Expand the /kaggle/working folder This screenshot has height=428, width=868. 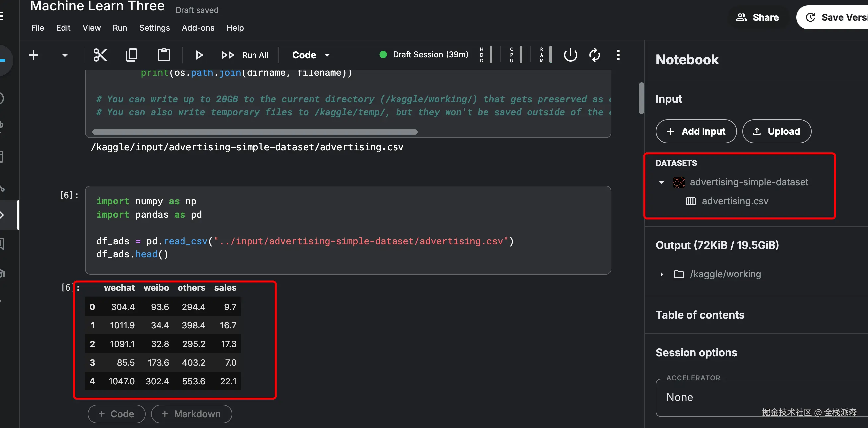(661, 274)
